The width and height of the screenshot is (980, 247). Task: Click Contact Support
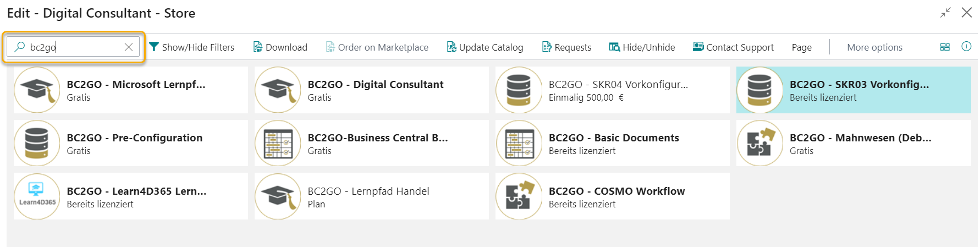point(733,47)
